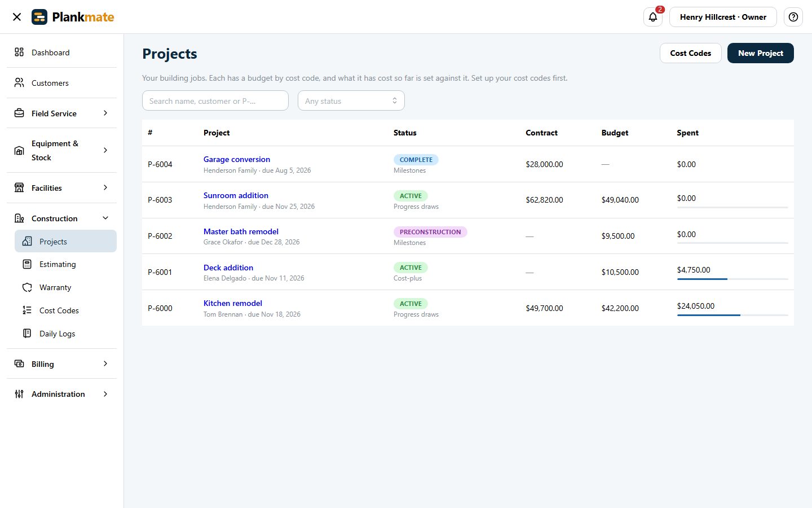The image size is (812, 508).
Task: Close the sidebar with the X icon
Action: pos(17,17)
